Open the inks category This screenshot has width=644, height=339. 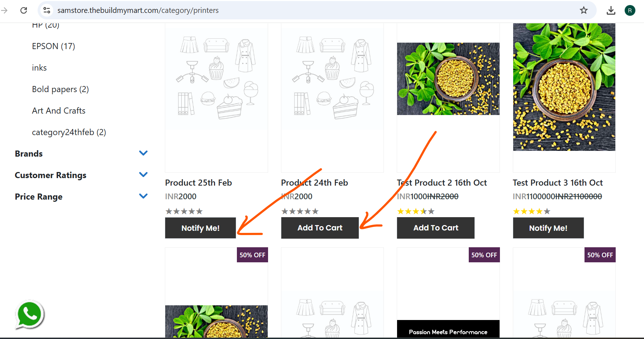coord(39,68)
